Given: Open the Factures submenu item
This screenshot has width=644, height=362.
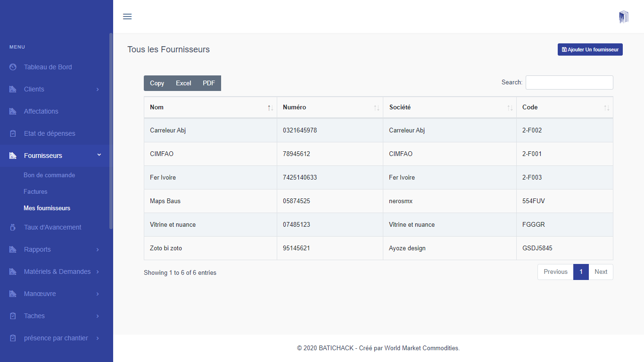Looking at the screenshot, I should [x=35, y=191].
